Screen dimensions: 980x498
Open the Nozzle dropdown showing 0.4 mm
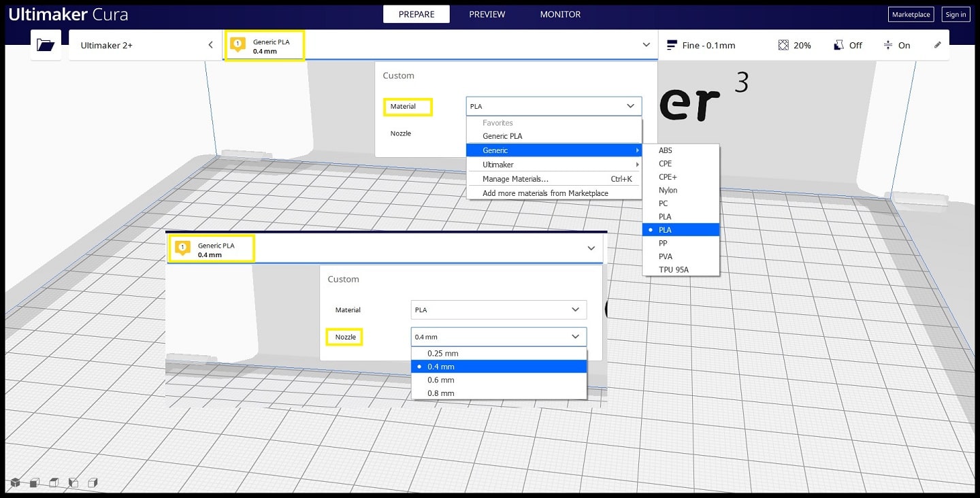[x=499, y=337]
